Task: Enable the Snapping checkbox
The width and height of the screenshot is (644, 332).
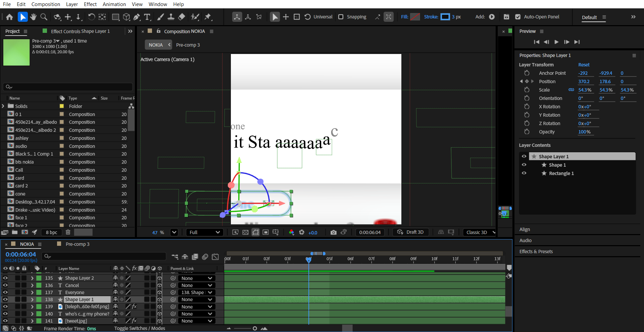Action: pos(341,17)
